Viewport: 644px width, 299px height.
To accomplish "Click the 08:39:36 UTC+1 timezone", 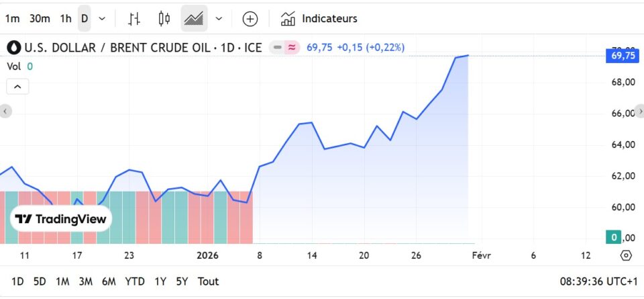I will [598, 282].
